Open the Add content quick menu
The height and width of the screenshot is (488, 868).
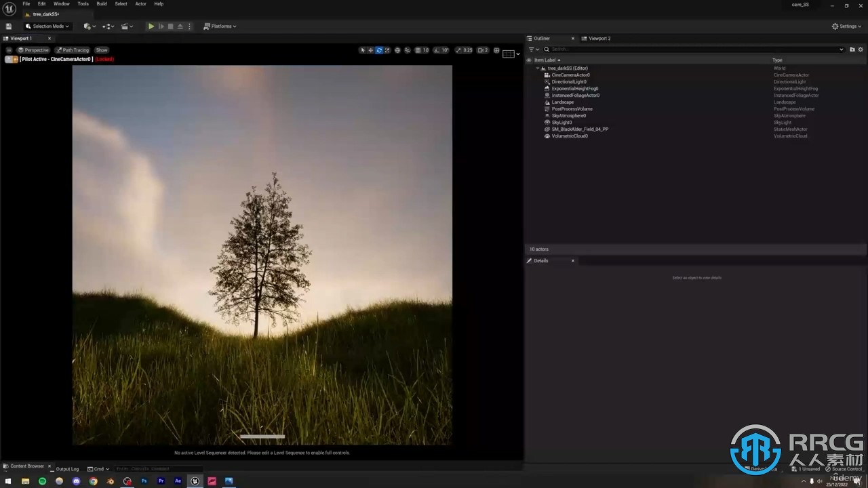coord(89,26)
